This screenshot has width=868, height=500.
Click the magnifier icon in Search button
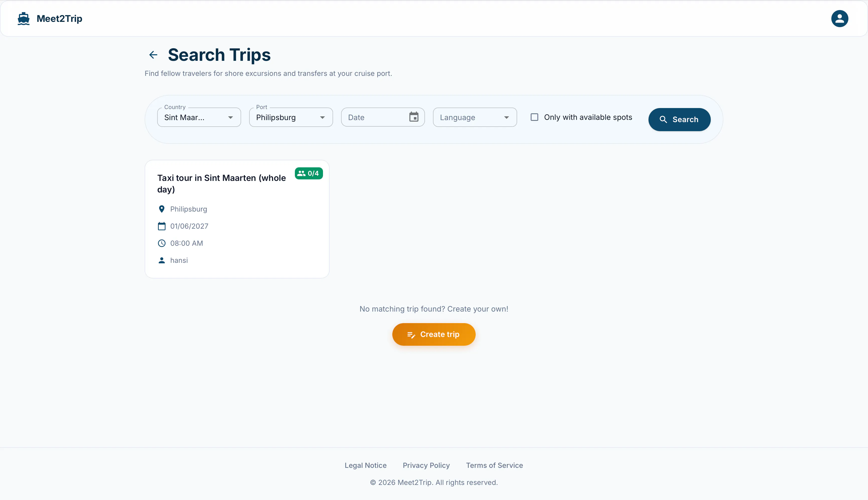[663, 120]
